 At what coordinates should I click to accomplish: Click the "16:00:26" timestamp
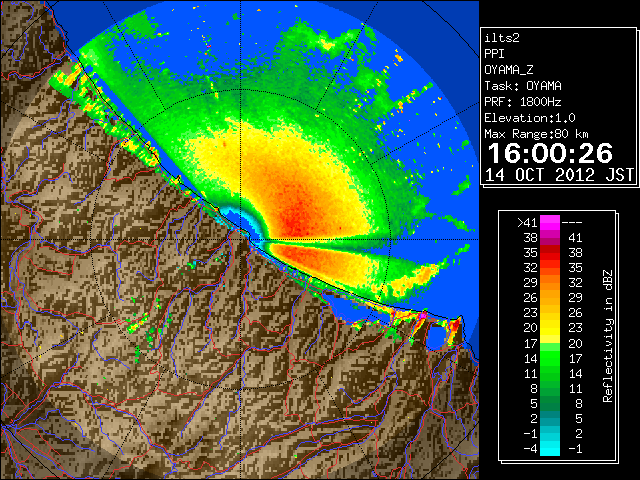click(x=550, y=153)
